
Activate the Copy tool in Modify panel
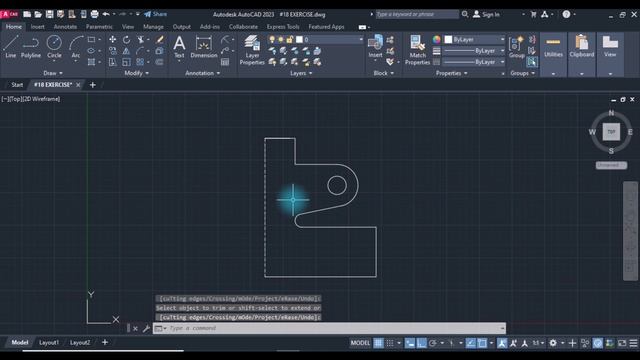coord(112,51)
